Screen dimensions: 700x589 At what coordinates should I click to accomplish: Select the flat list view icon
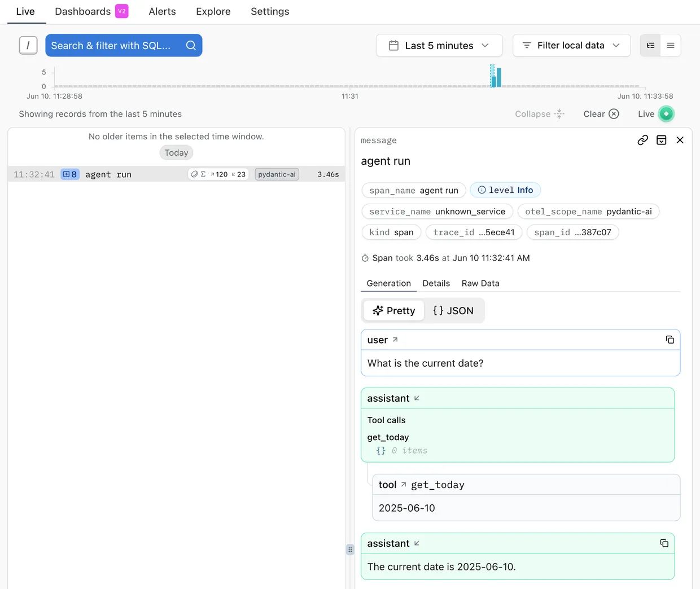click(x=671, y=46)
